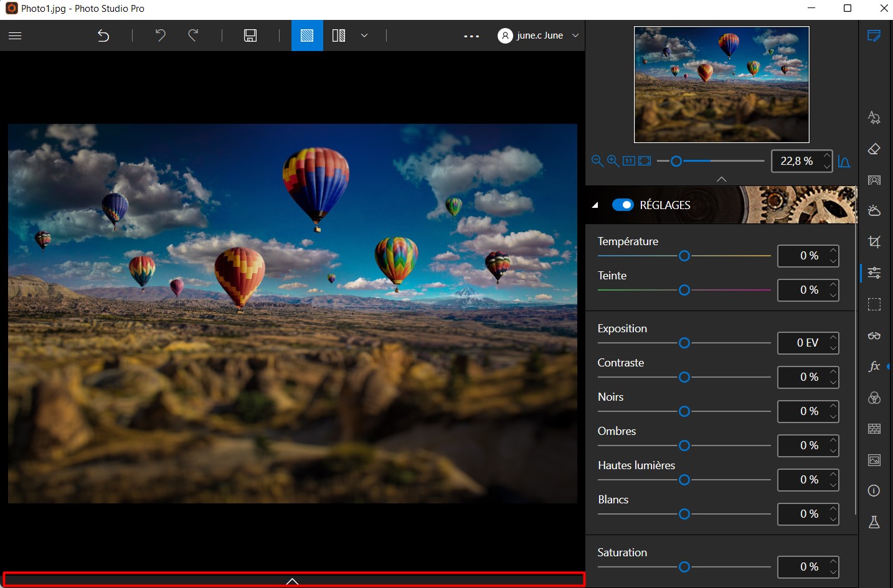The image size is (893, 588).
Task: Adjust the zoom level slider
Action: tap(676, 161)
